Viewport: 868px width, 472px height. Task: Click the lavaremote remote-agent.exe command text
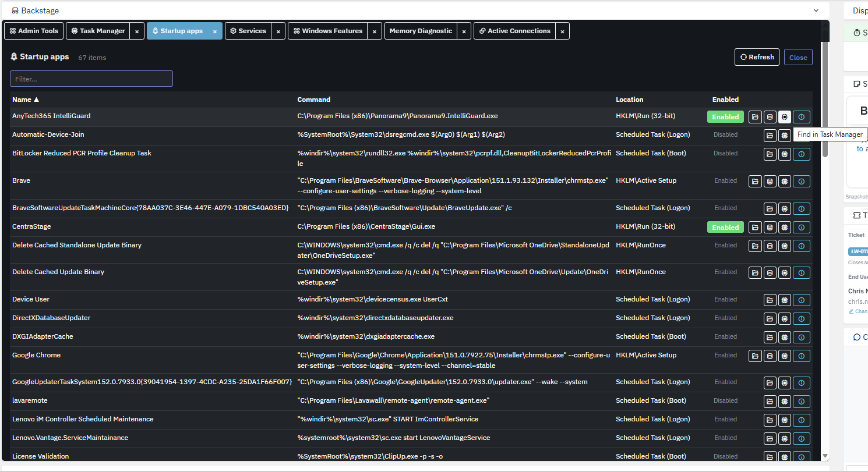tap(393, 400)
